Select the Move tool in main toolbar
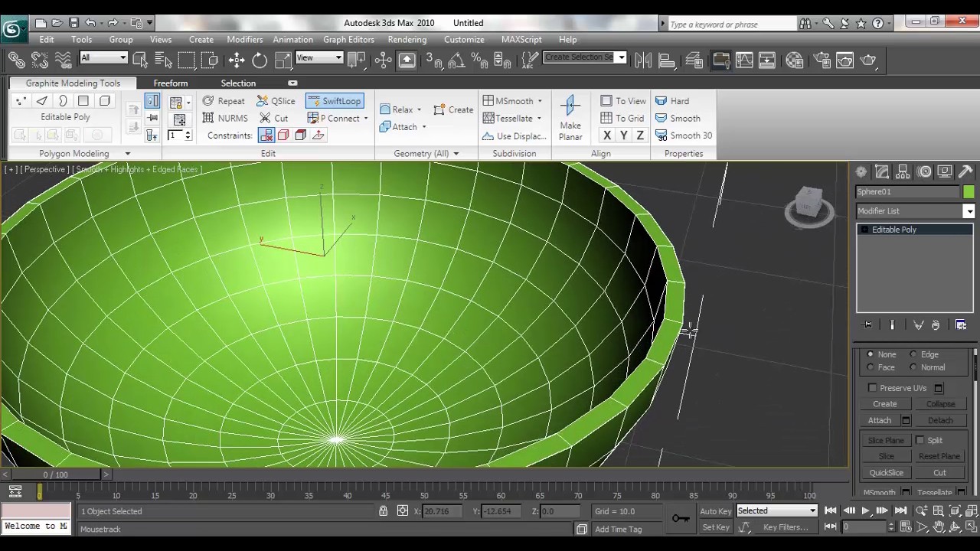 coord(237,60)
